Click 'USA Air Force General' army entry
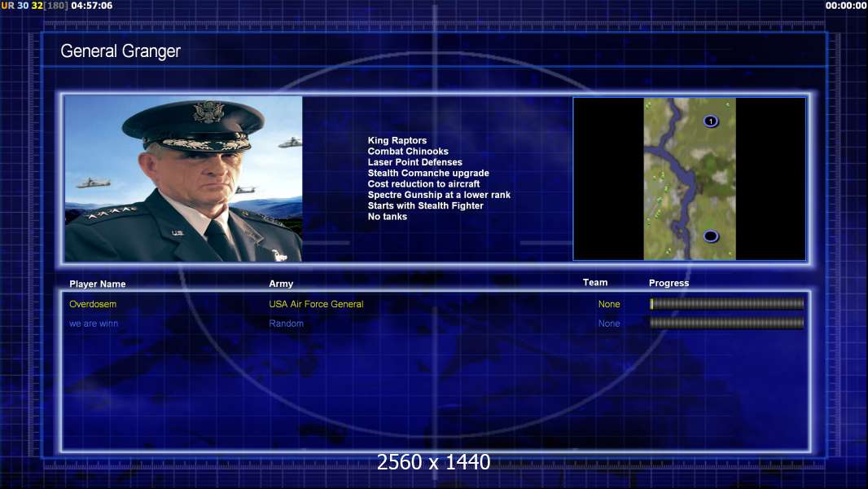The image size is (868, 489). 316,304
